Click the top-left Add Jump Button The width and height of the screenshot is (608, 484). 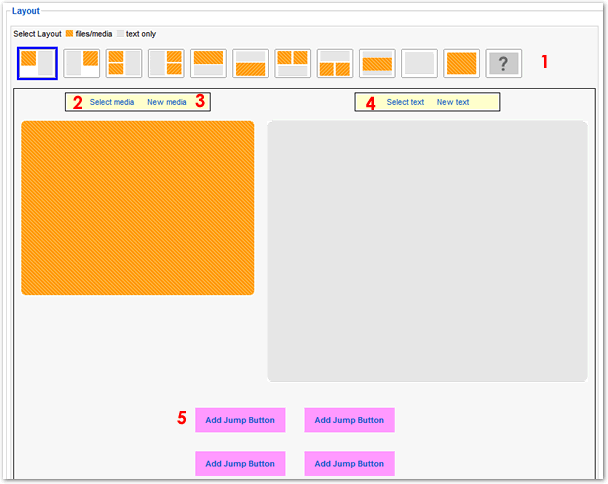click(240, 420)
